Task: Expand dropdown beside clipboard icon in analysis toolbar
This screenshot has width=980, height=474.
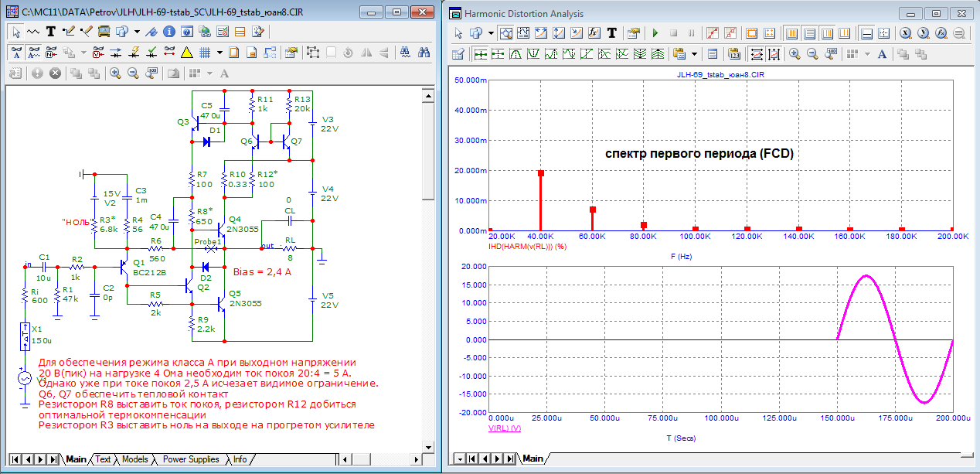Action: (693, 54)
